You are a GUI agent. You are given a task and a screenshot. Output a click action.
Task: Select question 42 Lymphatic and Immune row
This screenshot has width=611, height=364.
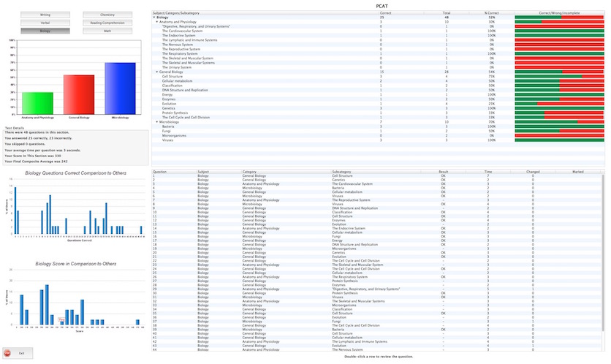[376, 341]
